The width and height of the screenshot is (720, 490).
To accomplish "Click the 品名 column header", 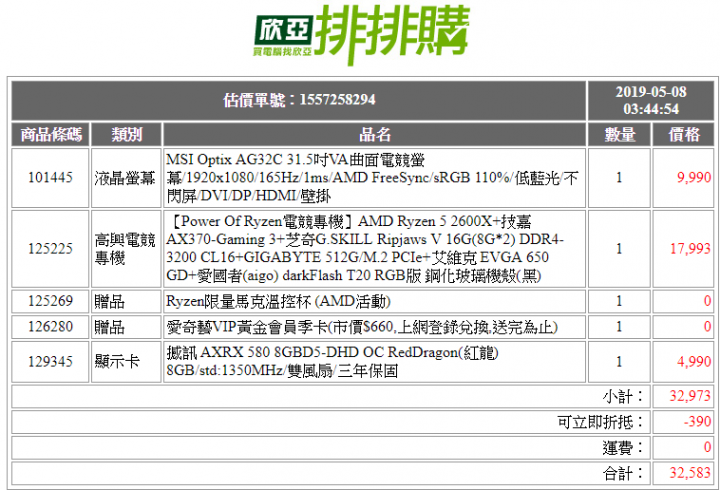I will pyautogui.click(x=374, y=135).
